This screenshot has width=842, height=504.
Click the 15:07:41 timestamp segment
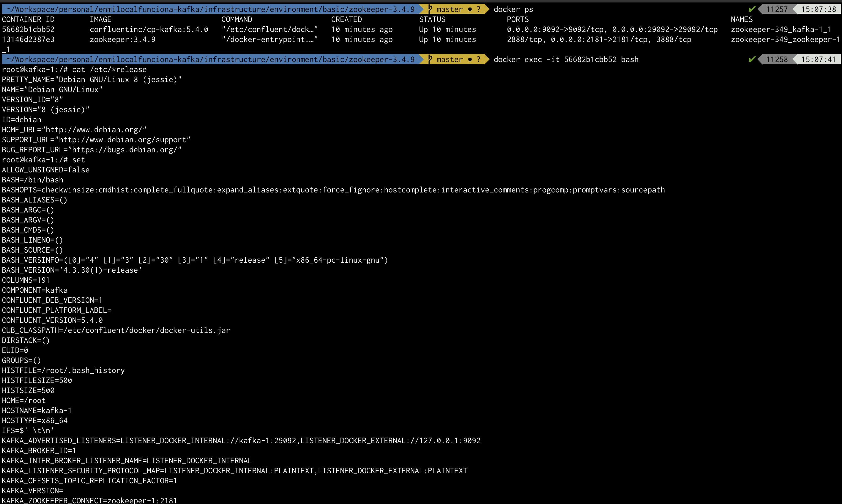click(818, 60)
